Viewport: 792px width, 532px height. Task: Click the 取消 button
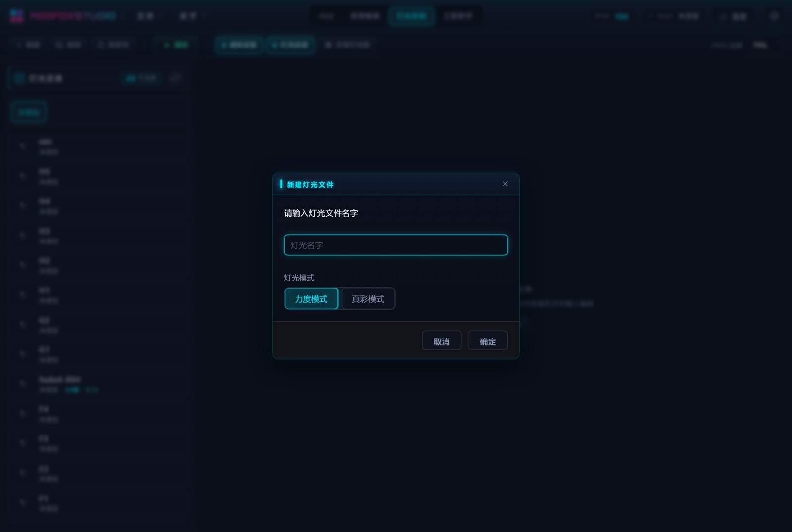[x=442, y=341]
